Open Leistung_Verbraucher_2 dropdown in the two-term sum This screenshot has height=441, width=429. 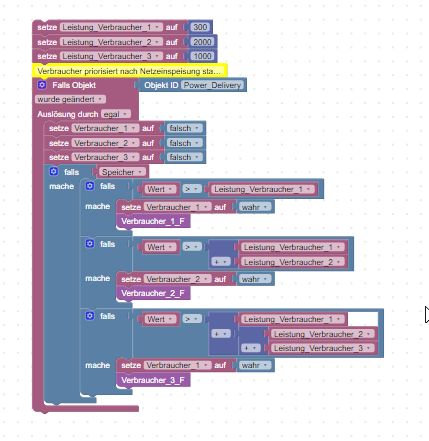tap(293, 262)
